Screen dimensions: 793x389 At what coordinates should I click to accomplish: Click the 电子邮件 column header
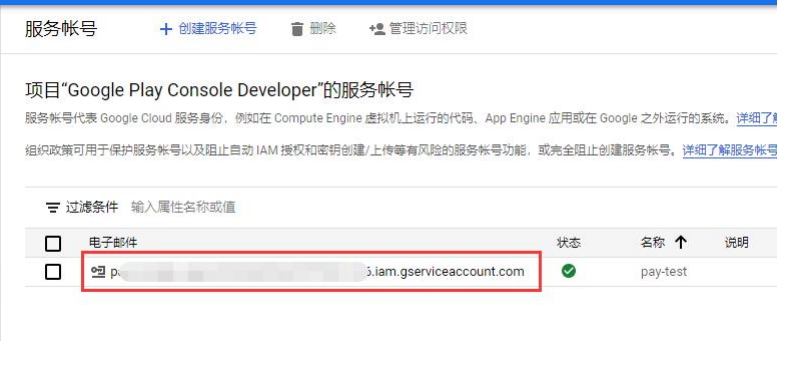113,243
